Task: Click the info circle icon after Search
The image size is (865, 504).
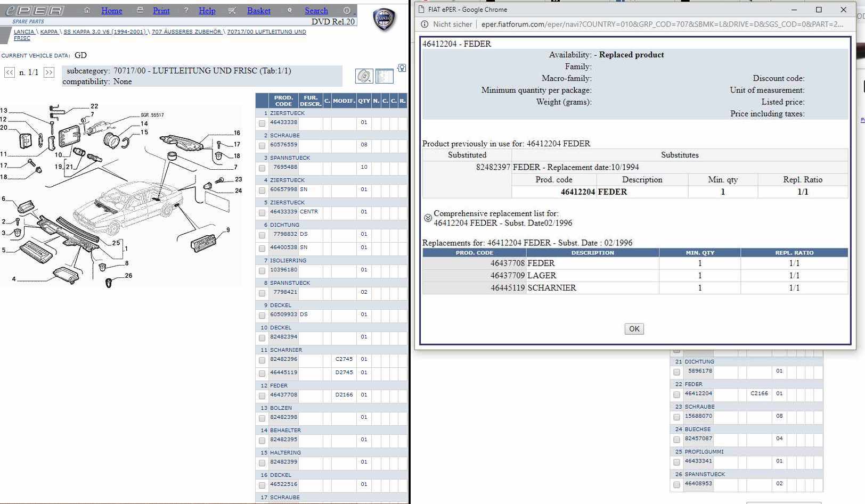Action: [347, 10]
